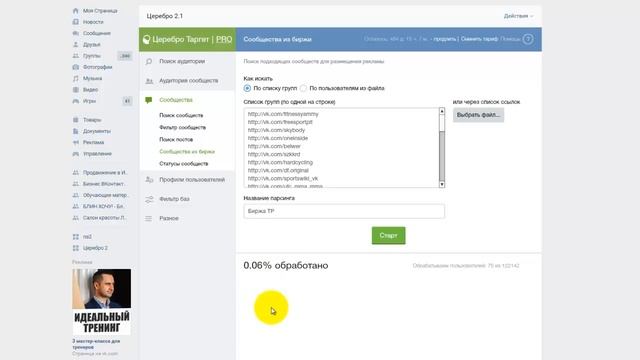Click the Церебро 2 app icon
Screen dimensions: 640x360
tap(76, 248)
